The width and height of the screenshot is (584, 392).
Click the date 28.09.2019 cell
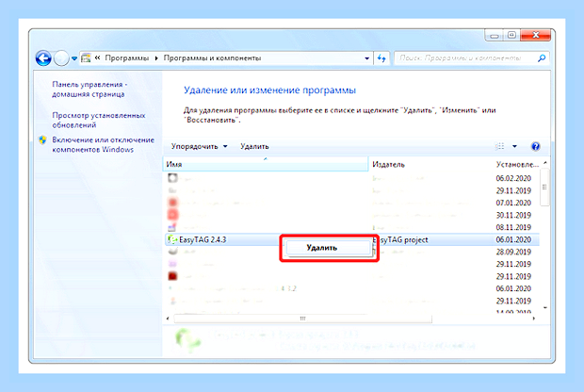513,252
